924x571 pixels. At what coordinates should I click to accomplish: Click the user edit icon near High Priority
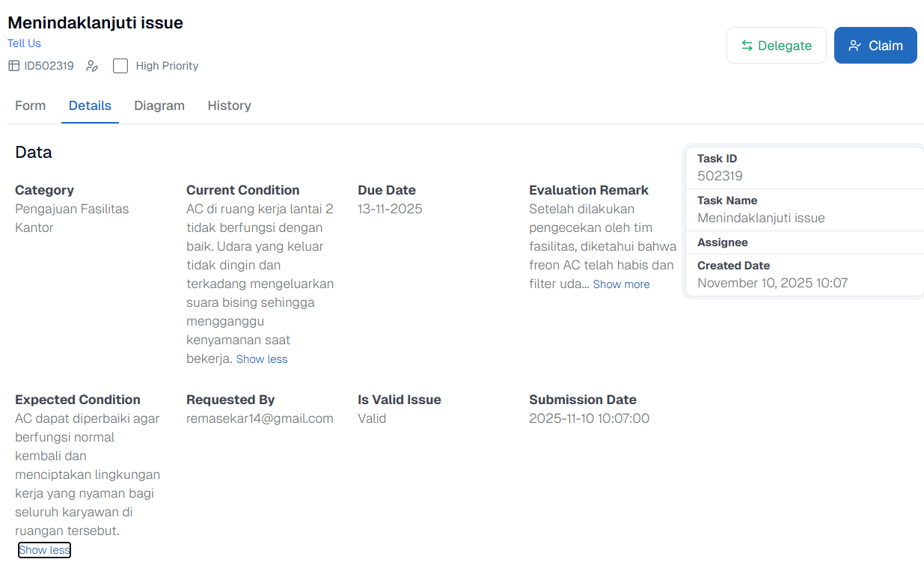[x=92, y=66]
